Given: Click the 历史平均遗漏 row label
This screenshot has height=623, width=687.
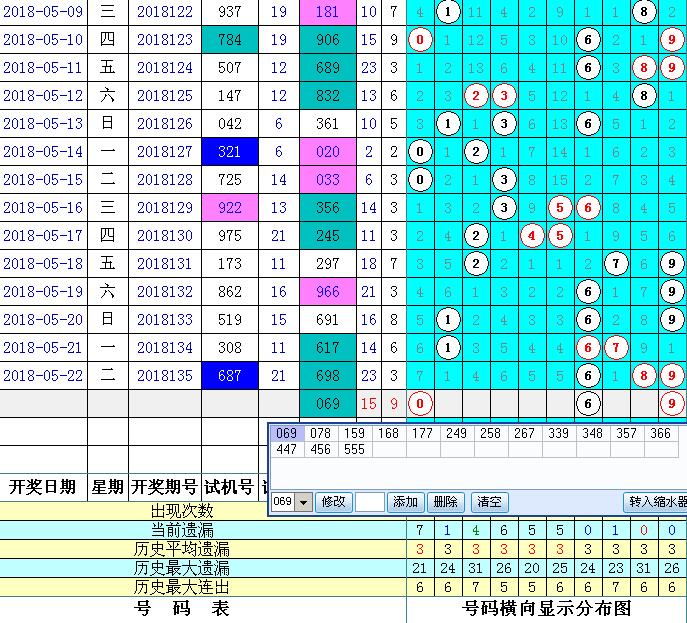Looking at the screenshot, I should pos(182,549).
